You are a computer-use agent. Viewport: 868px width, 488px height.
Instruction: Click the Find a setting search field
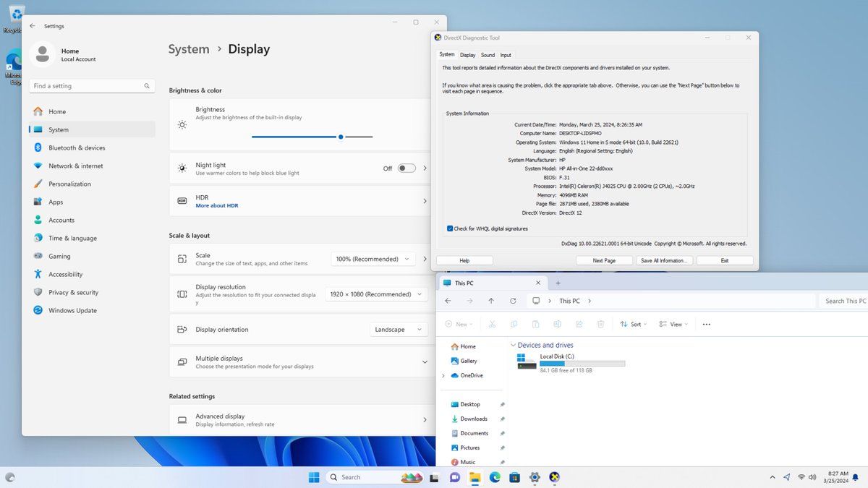pyautogui.click(x=93, y=86)
